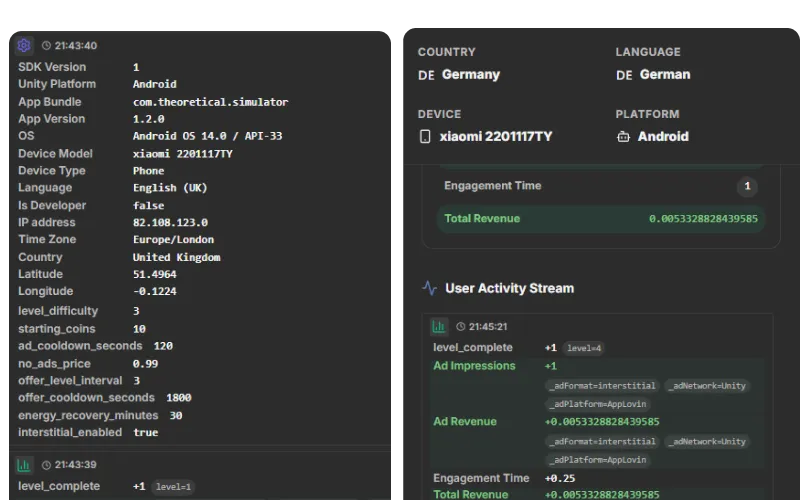Click the offer_level_interval value 3
This screenshot has height=500, width=800.
point(136,381)
